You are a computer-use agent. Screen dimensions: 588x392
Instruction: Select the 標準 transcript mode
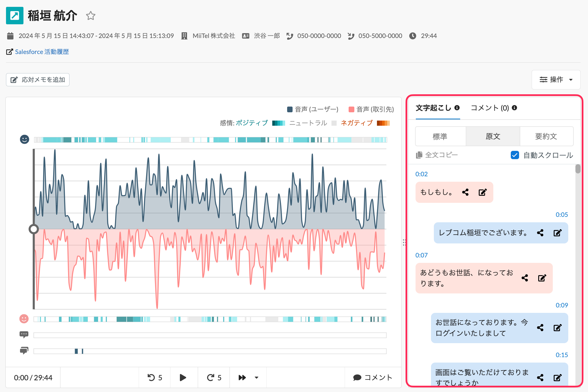point(440,136)
